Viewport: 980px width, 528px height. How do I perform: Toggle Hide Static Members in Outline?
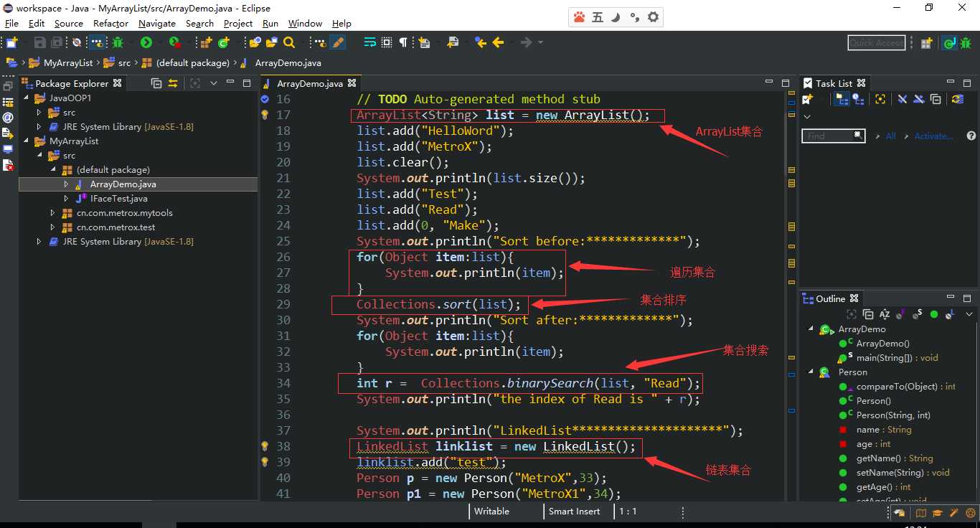(917, 314)
